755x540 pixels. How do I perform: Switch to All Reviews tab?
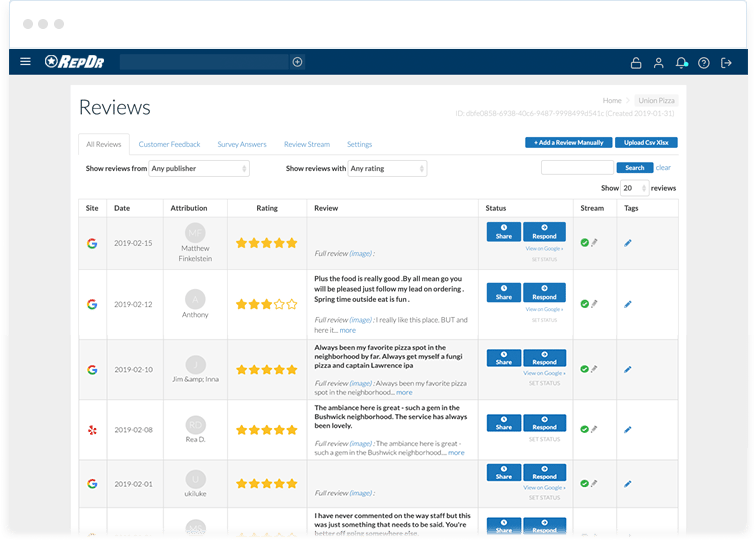pos(104,144)
